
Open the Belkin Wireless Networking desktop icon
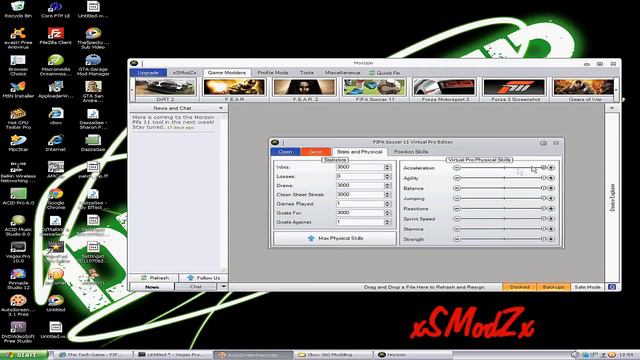click(18, 172)
